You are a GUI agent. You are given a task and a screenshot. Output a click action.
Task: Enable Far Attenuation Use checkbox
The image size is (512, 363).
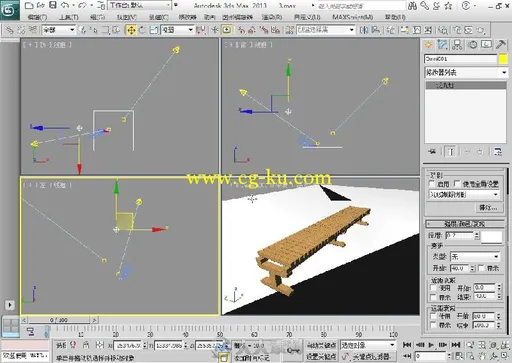tap(434, 316)
